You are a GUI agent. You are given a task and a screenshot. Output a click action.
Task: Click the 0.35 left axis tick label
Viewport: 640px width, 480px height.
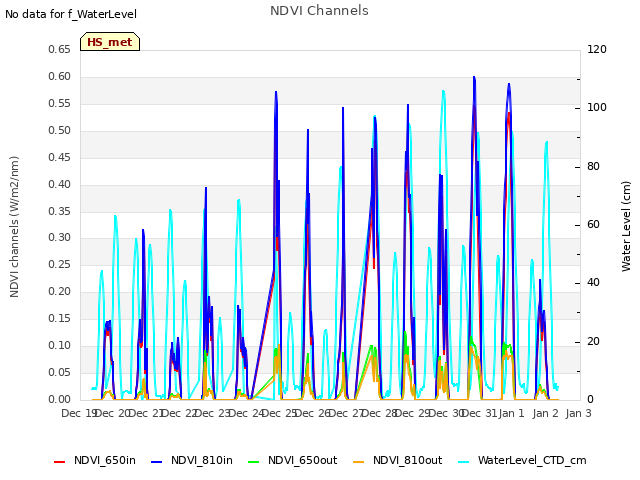[59, 211]
